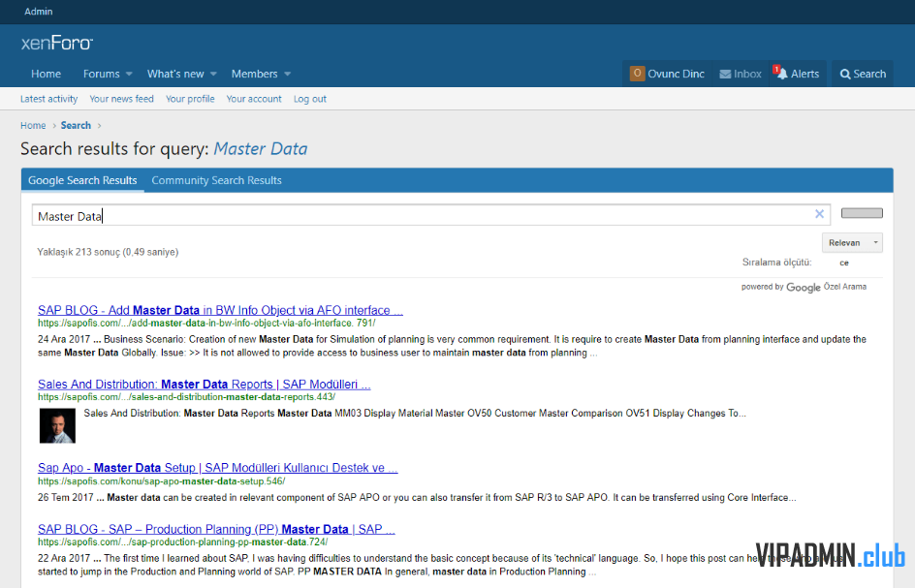Screen dimensions: 915x588
Task: Open Your account link
Action: (x=254, y=99)
